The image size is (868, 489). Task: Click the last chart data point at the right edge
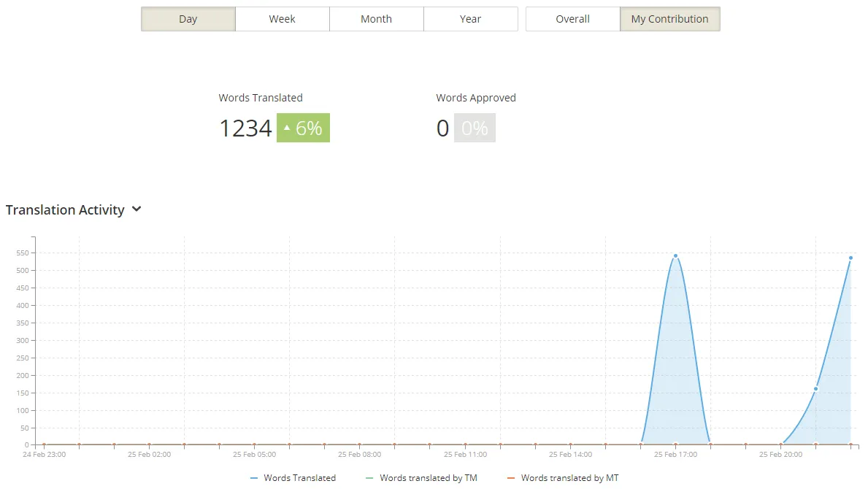[850, 258]
